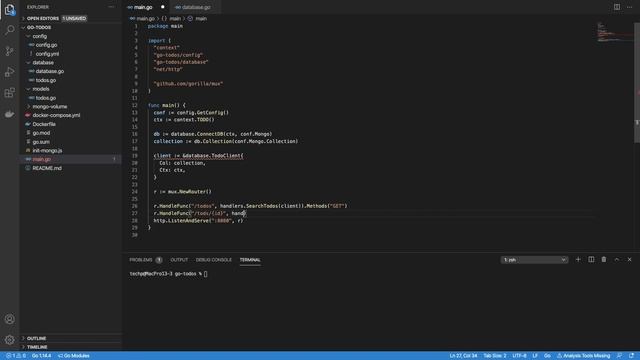
Task: Open go.mod file
Action: click(41, 133)
